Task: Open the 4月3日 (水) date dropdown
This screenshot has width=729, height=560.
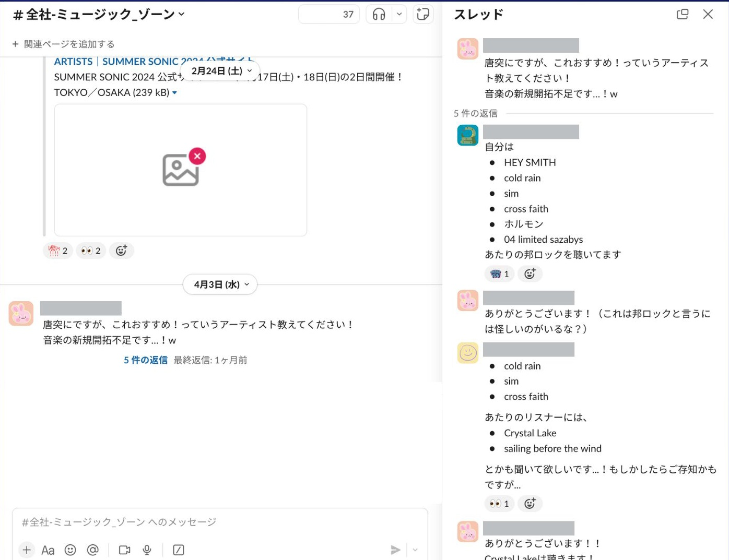Action: coord(220,284)
